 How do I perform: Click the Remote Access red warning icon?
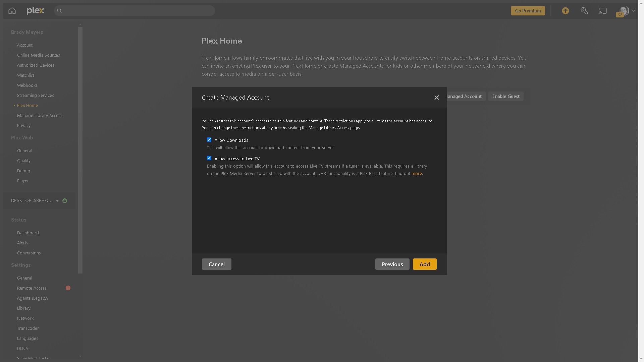tap(68, 288)
